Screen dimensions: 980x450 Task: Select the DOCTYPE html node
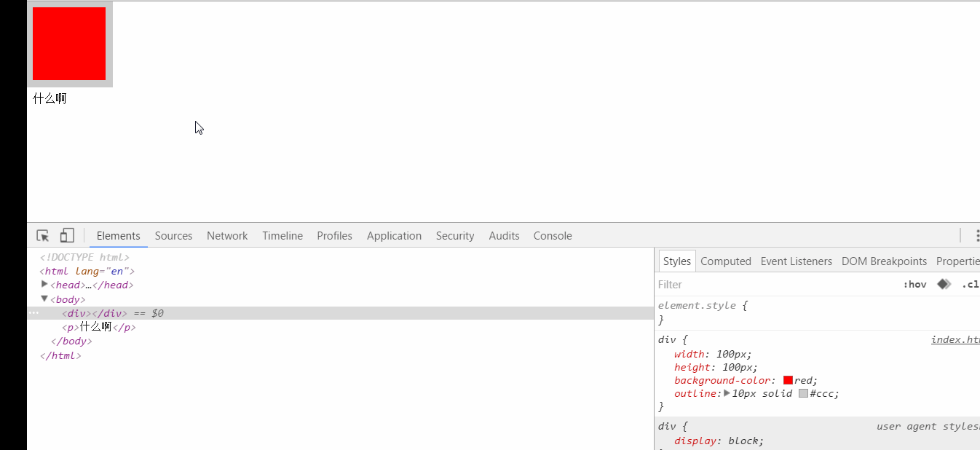[x=84, y=257]
